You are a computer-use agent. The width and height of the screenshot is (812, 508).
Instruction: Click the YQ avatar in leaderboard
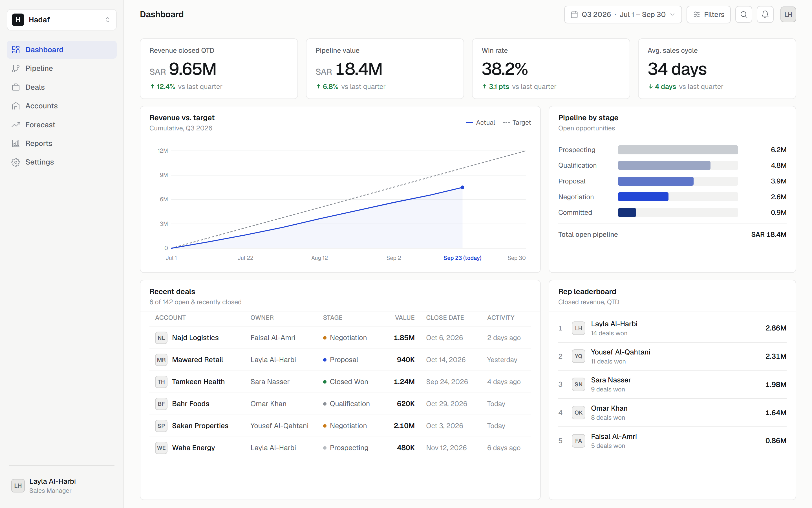click(579, 356)
